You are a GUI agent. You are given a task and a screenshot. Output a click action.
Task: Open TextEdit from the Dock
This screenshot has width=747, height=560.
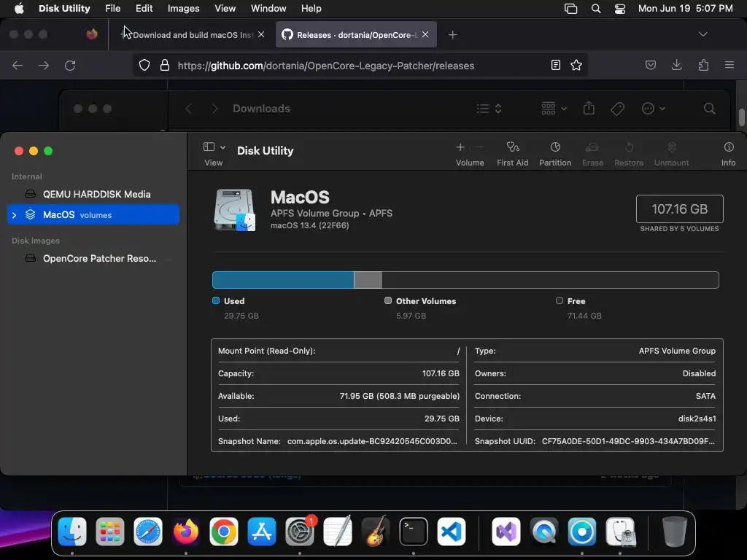[338, 532]
